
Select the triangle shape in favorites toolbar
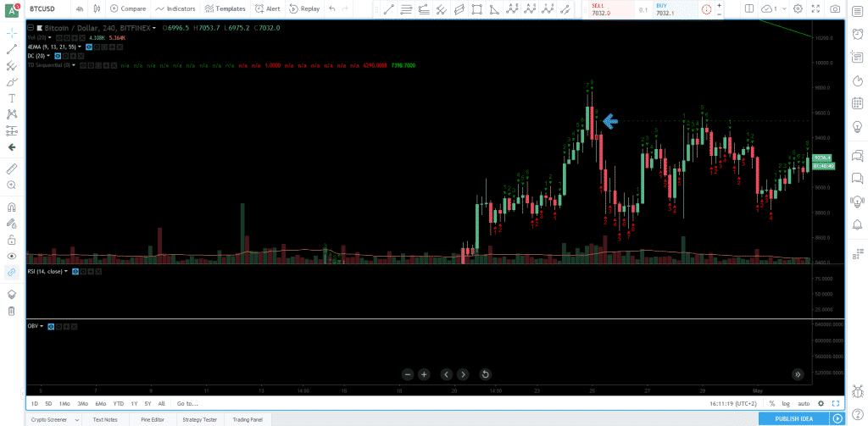click(x=495, y=8)
